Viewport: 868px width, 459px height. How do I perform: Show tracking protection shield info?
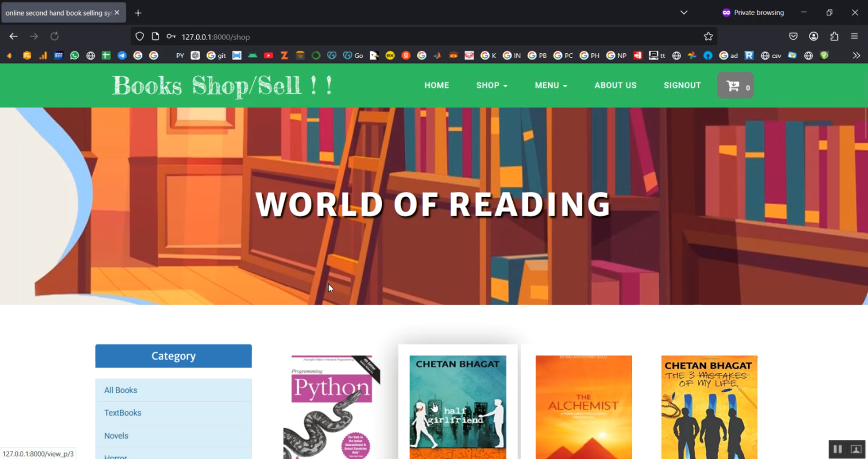(x=139, y=36)
